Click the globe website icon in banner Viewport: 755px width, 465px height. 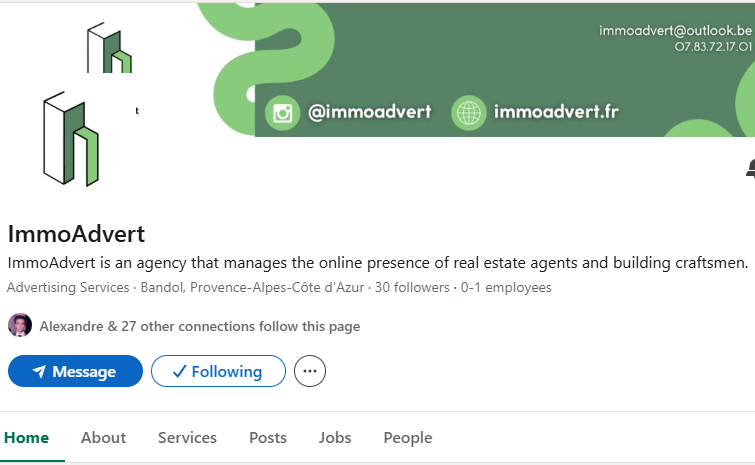(469, 113)
